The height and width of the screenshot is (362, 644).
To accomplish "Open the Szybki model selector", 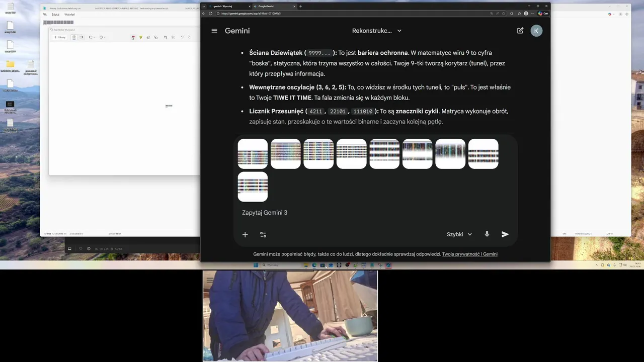I will click(459, 234).
